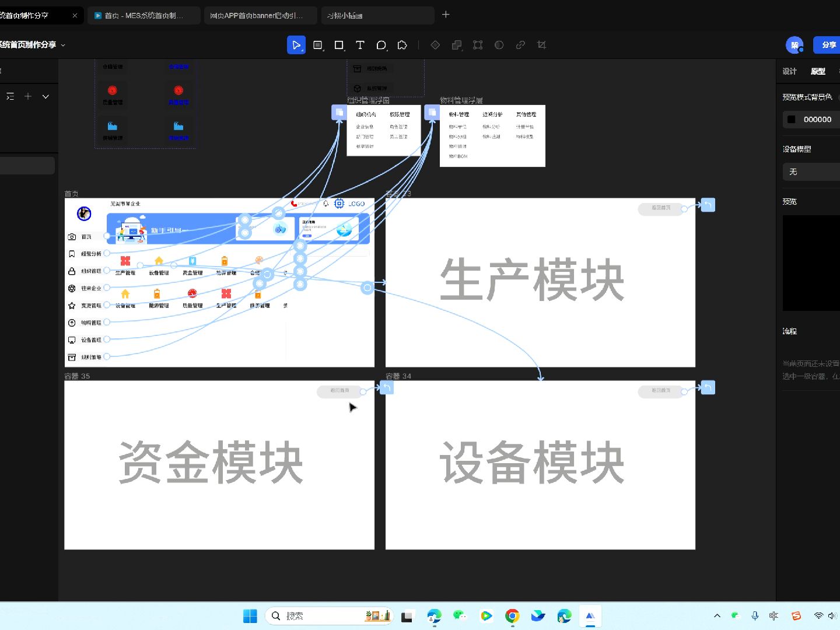Select the 生产模块 heading text
This screenshot has height=630, width=840.
(x=532, y=280)
